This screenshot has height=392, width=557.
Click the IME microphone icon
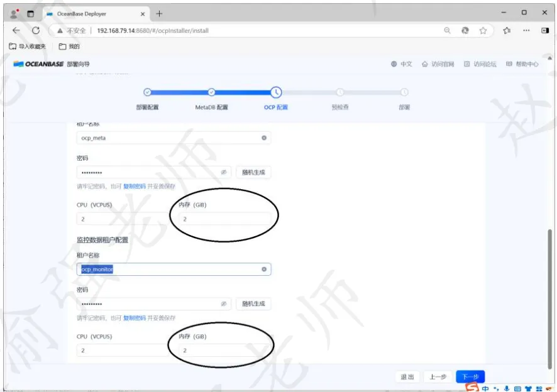[507, 389]
